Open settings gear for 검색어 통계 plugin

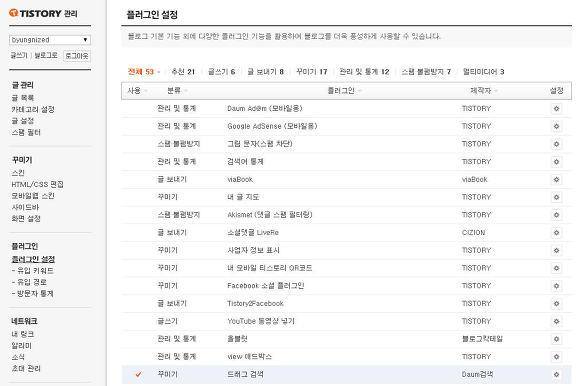coord(556,162)
